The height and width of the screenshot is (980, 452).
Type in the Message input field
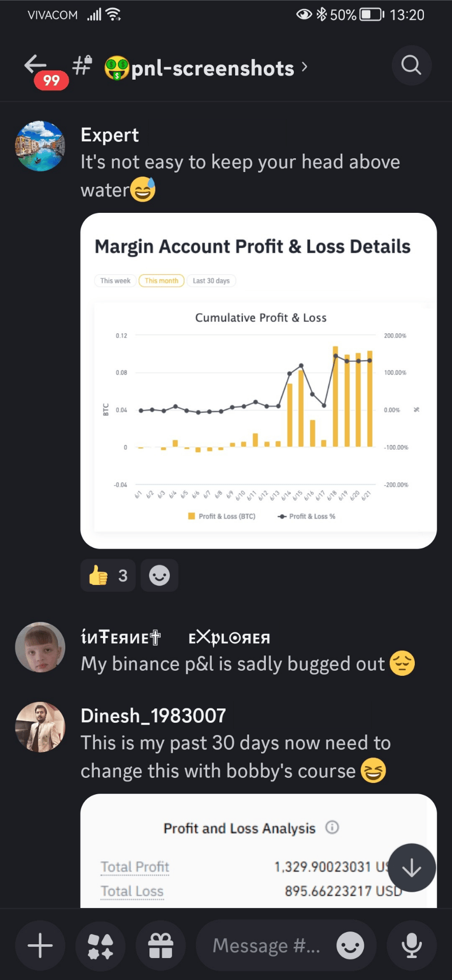pos(266,946)
